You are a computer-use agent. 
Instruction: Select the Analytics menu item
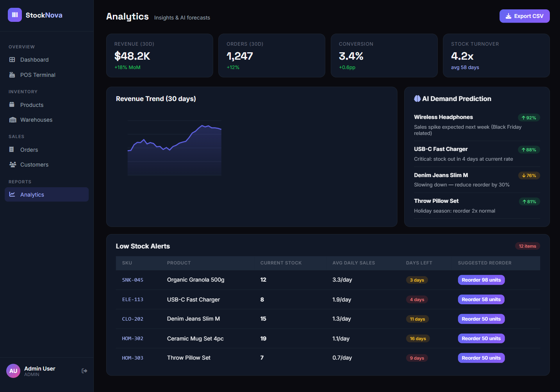click(x=46, y=194)
